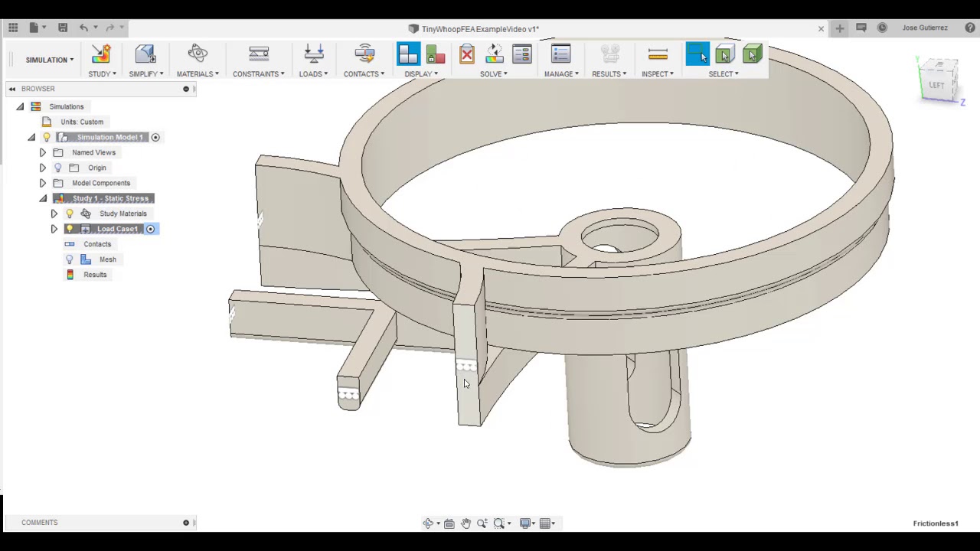Open the SOLVE menu
This screenshot has height=551, width=980.
pyautogui.click(x=494, y=73)
